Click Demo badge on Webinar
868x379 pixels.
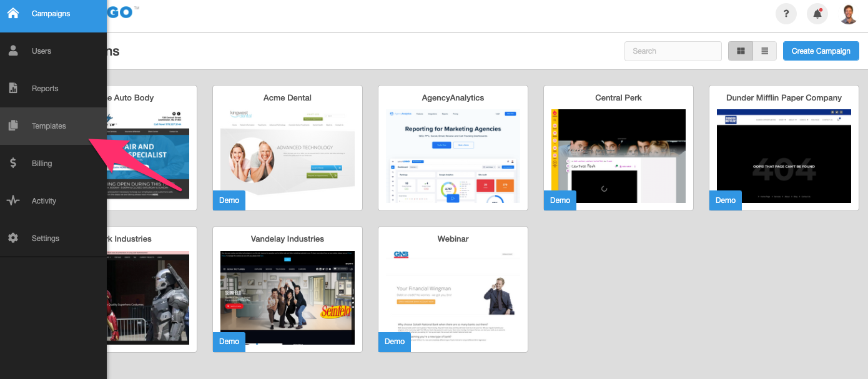click(395, 342)
